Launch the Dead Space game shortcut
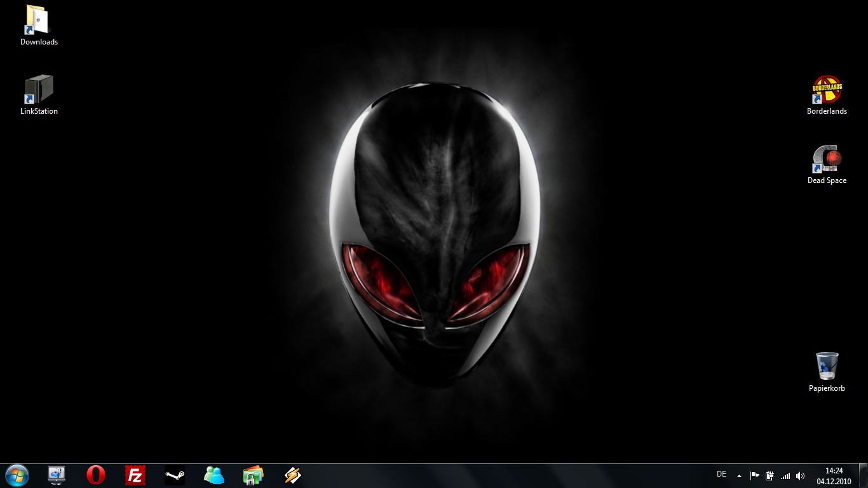The image size is (868, 488). click(827, 164)
